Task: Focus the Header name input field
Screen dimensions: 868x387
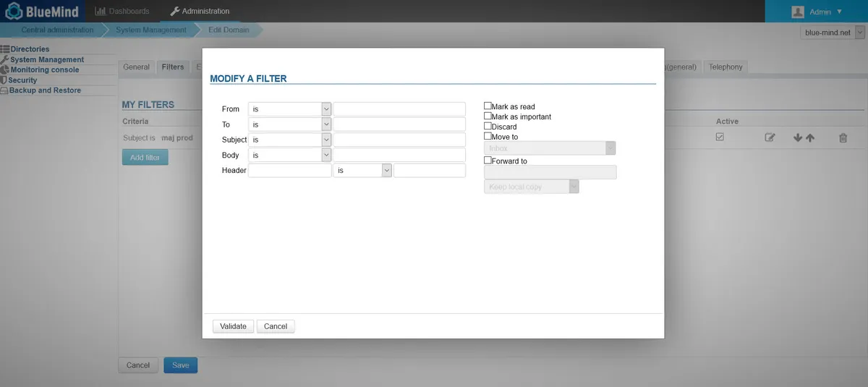Action: (x=290, y=170)
